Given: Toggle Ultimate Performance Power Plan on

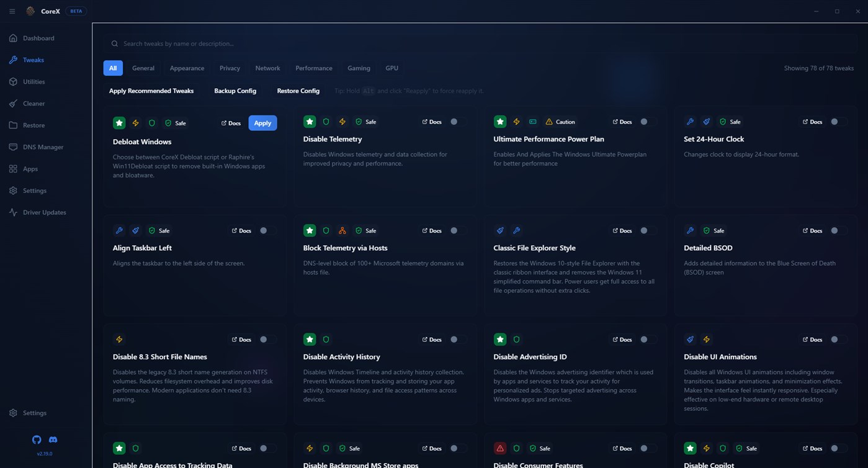Looking at the screenshot, I should pyautogui.click(x=648, y=122).
